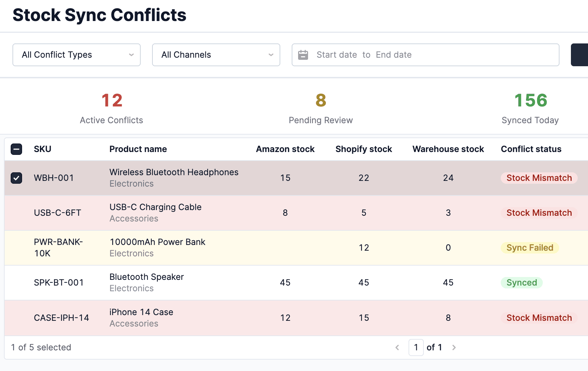Image resolution: width=588 pixels, height=371 pixels.
Task: Uncheck the WBH-001 row checkbox
Action: [x=16, y=178]
